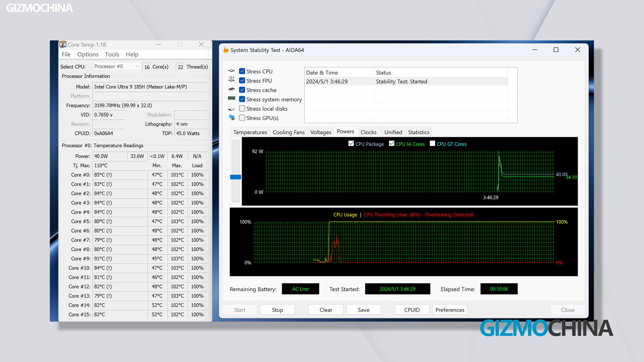Click the blue graph scale slider handle

235,177
